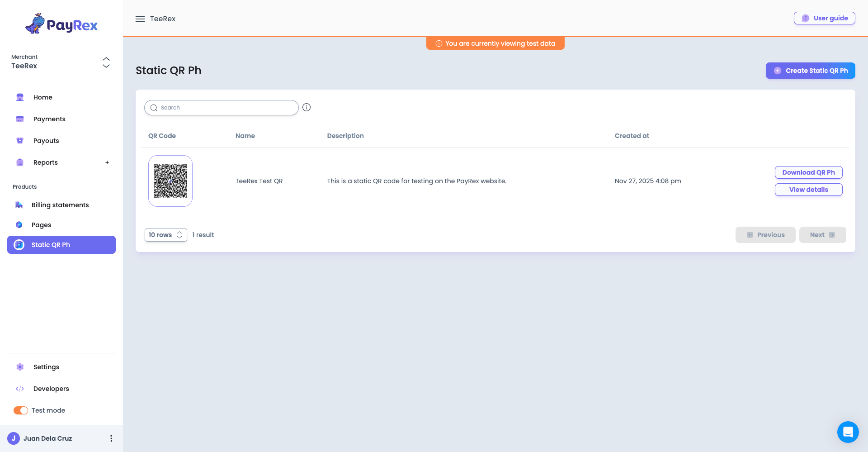868x452 pixels.
Task: Select the Home icon in sidebar
Action: click(19, 97)
